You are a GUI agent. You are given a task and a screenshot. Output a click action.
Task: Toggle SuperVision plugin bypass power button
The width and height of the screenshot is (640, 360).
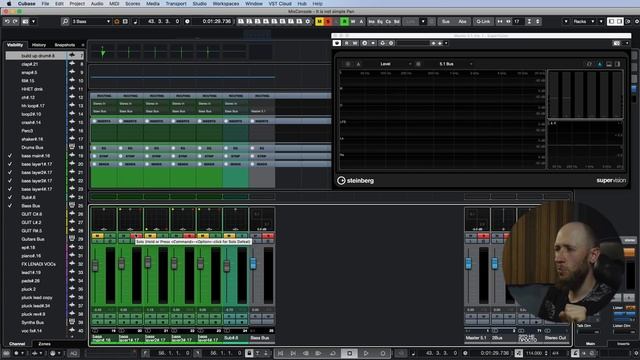coord(337,43)
